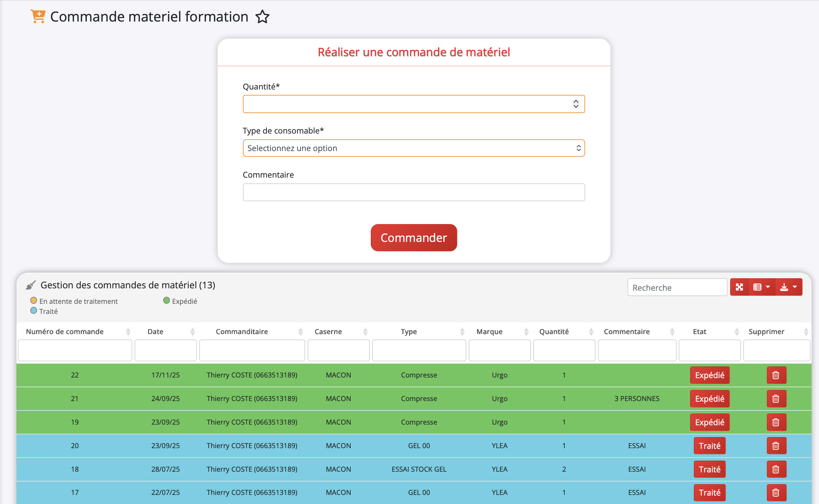Open the export download dropdown
This screenshot has width=819, height=504.
click(x=788, y=287)
